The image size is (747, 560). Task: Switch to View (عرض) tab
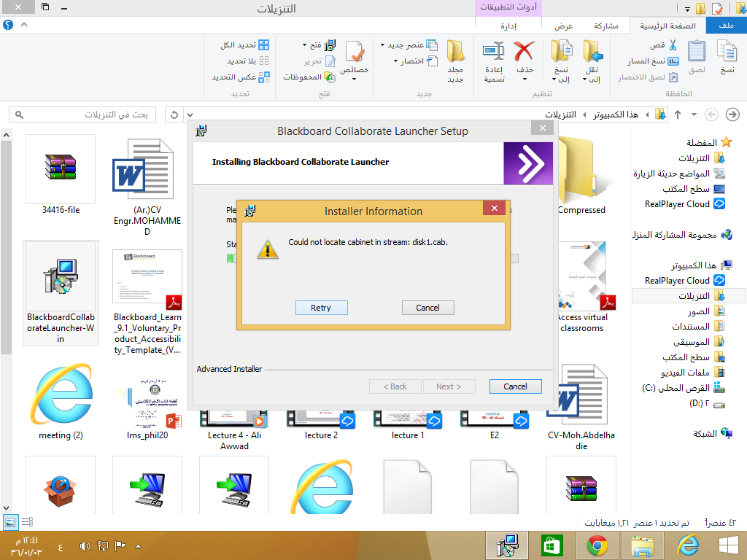coord(564,26)
